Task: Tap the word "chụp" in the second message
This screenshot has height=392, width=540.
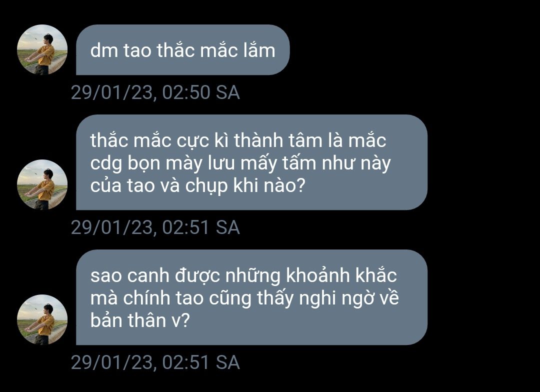Action: click(x=206, y=186)
